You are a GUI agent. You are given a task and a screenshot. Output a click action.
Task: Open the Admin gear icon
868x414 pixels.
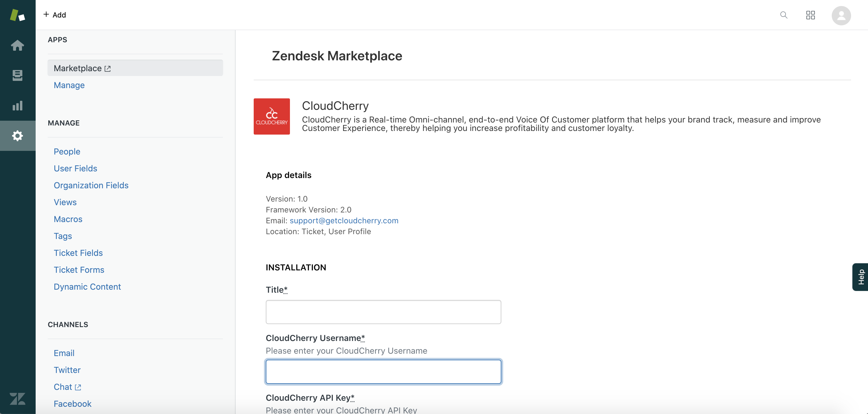point(18,136)
